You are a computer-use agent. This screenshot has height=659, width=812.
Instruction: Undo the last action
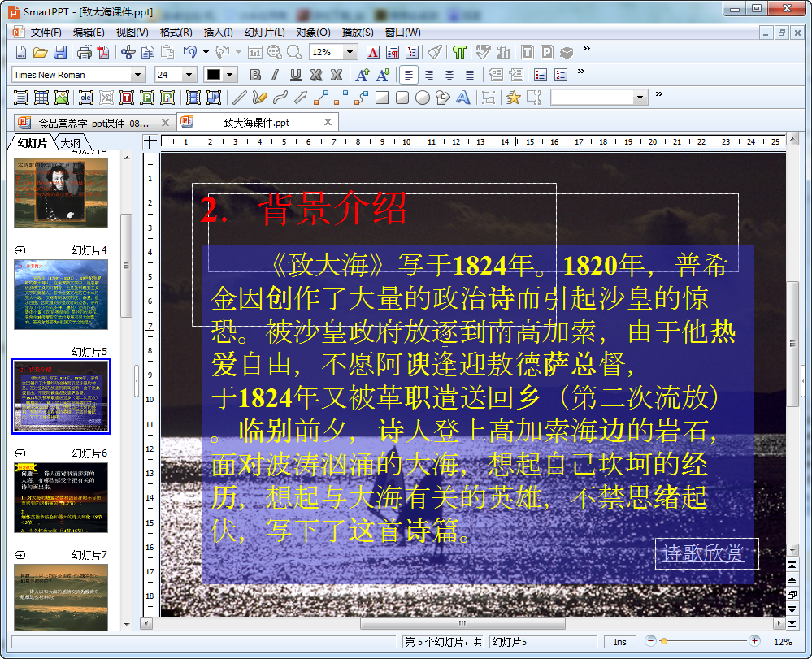coord(190,52)
